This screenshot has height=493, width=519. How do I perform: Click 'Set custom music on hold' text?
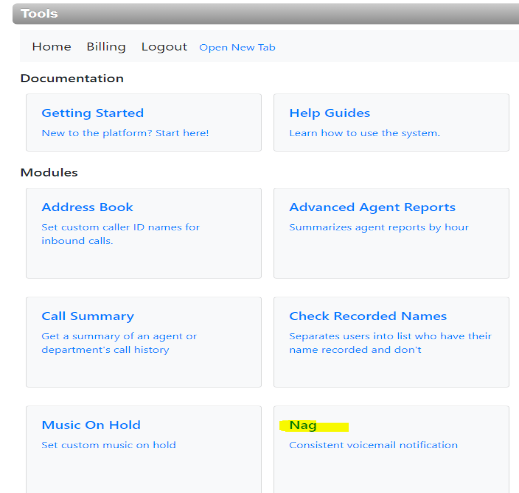click(109, 445)
